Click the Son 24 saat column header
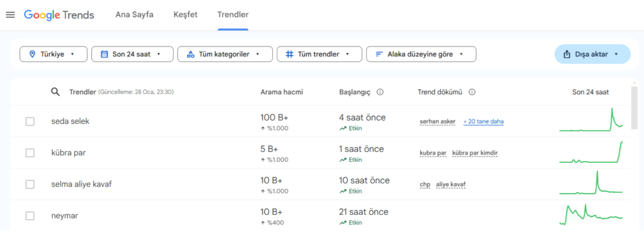 (591, 92)
